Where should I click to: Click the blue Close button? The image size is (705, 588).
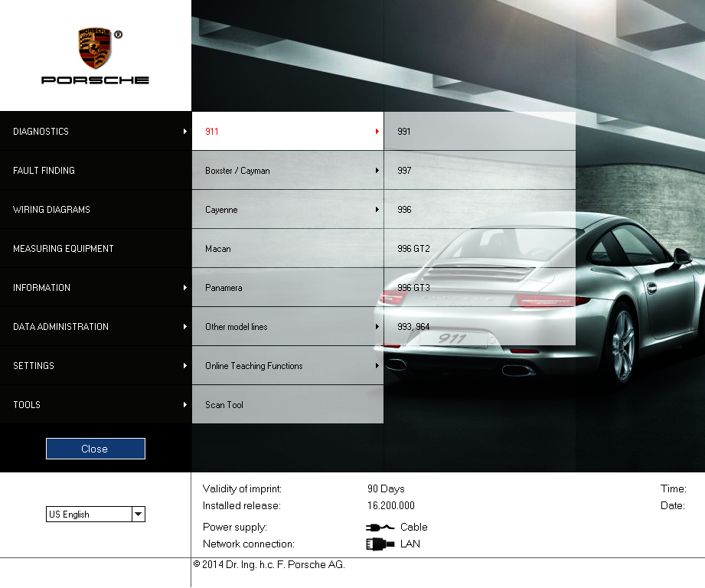coord(96,449)
